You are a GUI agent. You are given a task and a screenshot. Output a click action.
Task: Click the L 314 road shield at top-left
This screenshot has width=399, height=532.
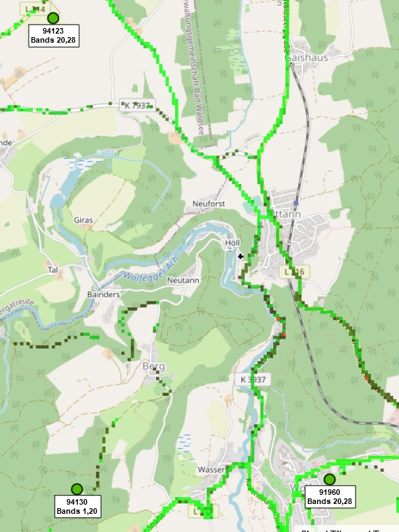coord(35,9)
